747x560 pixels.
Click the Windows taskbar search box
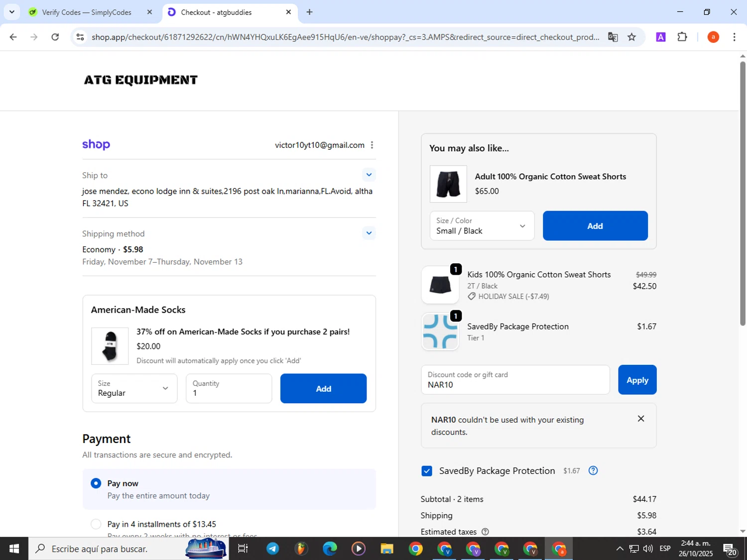pos(128,549)
